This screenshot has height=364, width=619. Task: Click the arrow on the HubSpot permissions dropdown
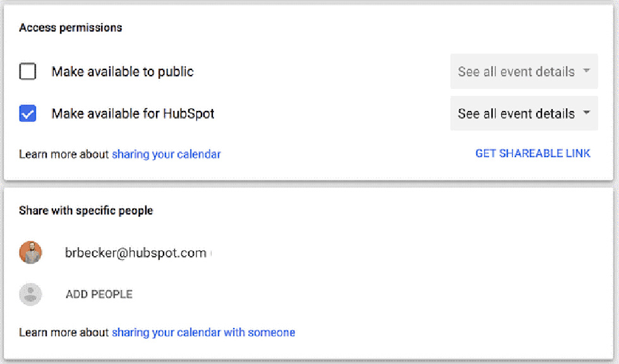[x=587, y=114]
